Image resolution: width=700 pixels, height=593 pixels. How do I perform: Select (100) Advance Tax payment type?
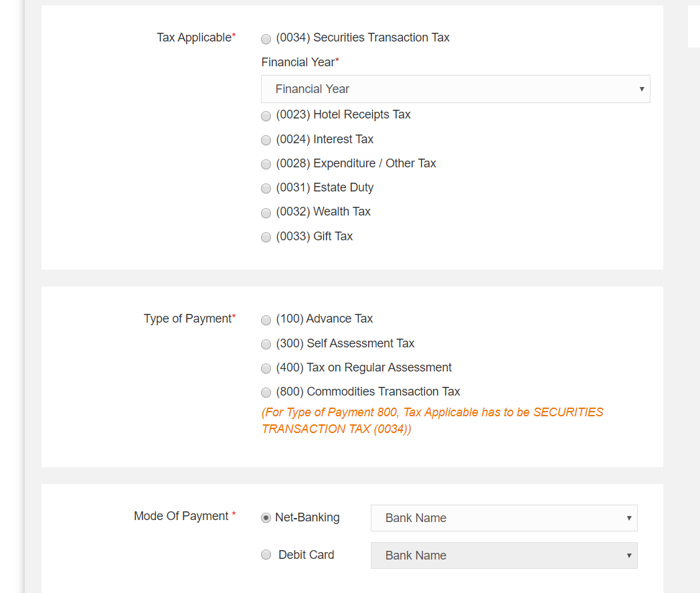coord(266,320)
